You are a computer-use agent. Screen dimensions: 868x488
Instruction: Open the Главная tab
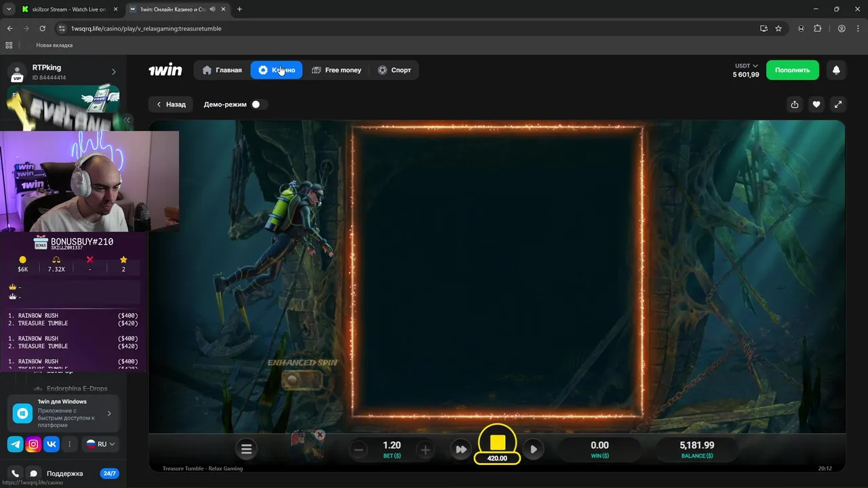coord(222,70)
